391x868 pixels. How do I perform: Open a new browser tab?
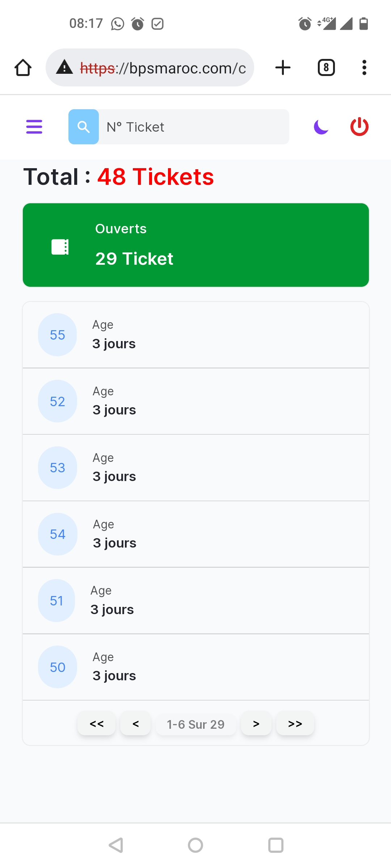[283, 68]
